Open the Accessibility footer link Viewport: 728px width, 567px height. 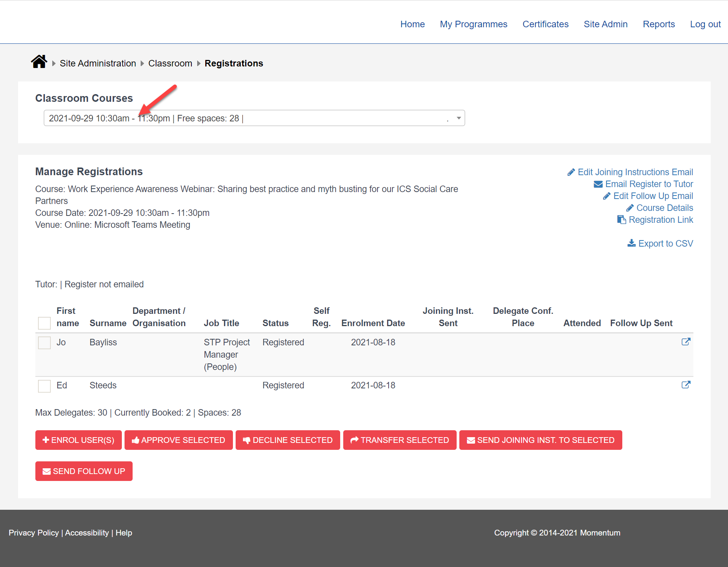point(87,533)
